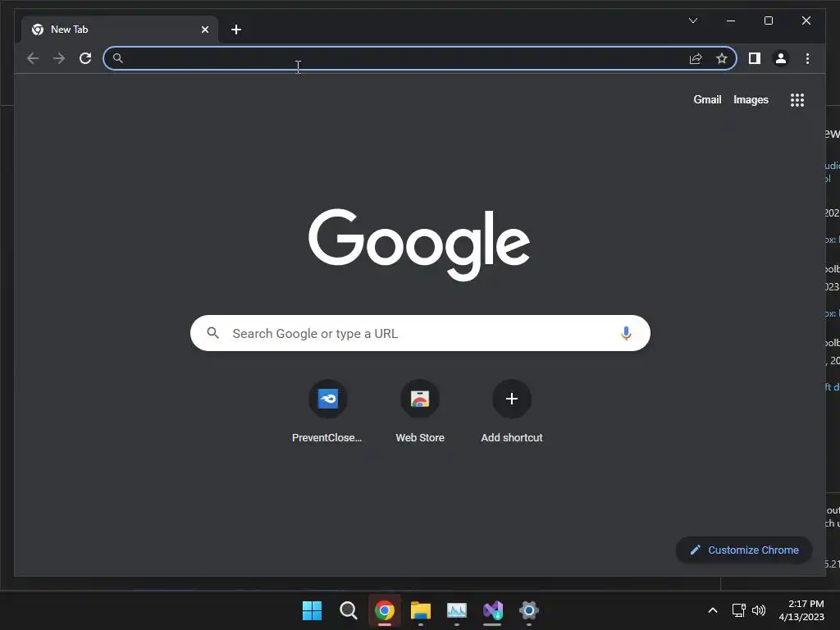Open a new tab with plus button
The image size is (840, 630).
click(236, 30)
